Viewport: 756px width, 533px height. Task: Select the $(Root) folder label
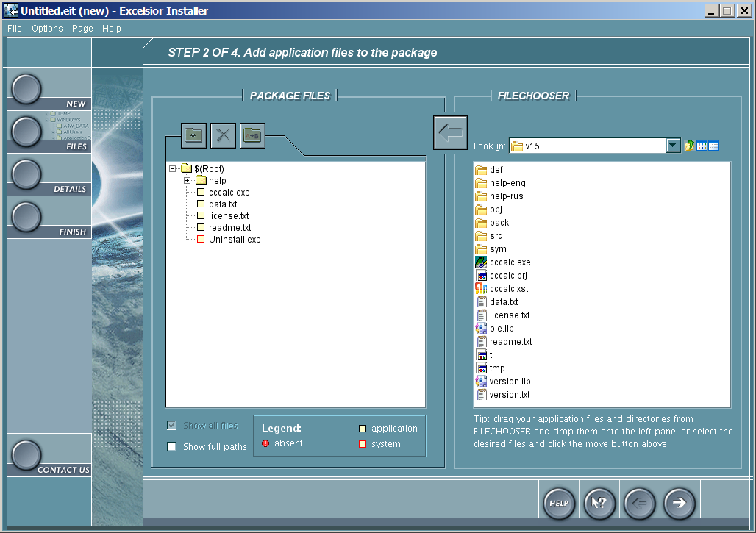pyautogui.click(x=209, y=168)
